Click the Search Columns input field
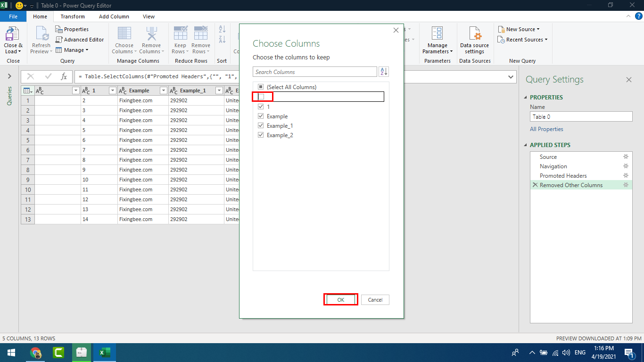 [314, 72]
